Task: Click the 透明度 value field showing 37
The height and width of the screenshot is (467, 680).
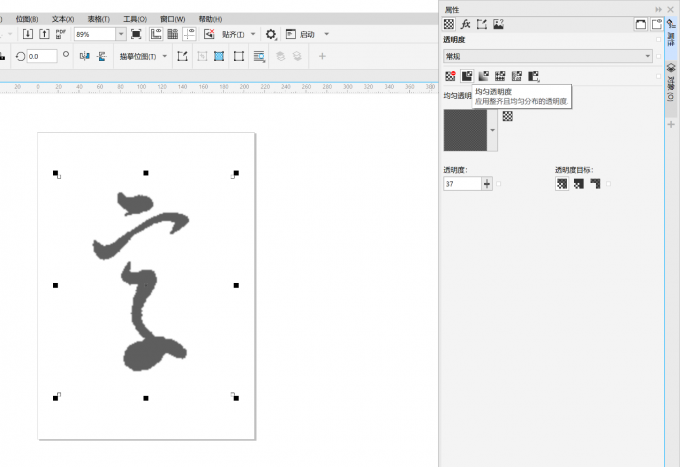Action: click(x=462, y=184)
